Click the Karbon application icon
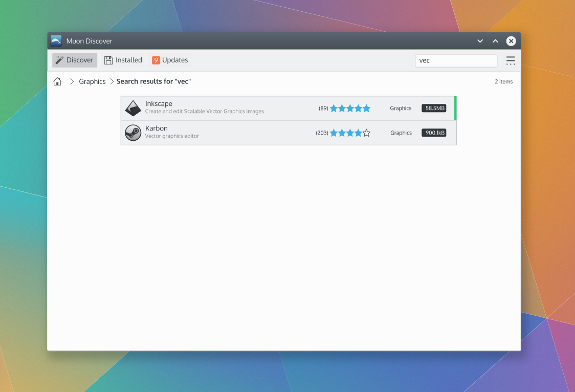This screenshot has width=575, height=392. 133,133
